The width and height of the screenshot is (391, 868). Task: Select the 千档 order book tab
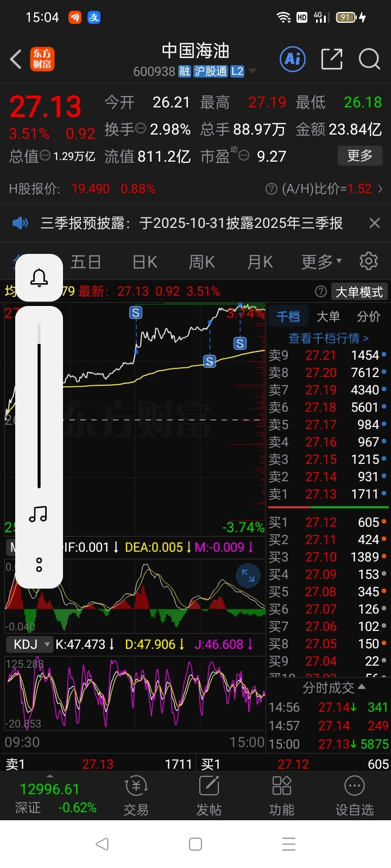pyautogui.click(x=288, y=316)
